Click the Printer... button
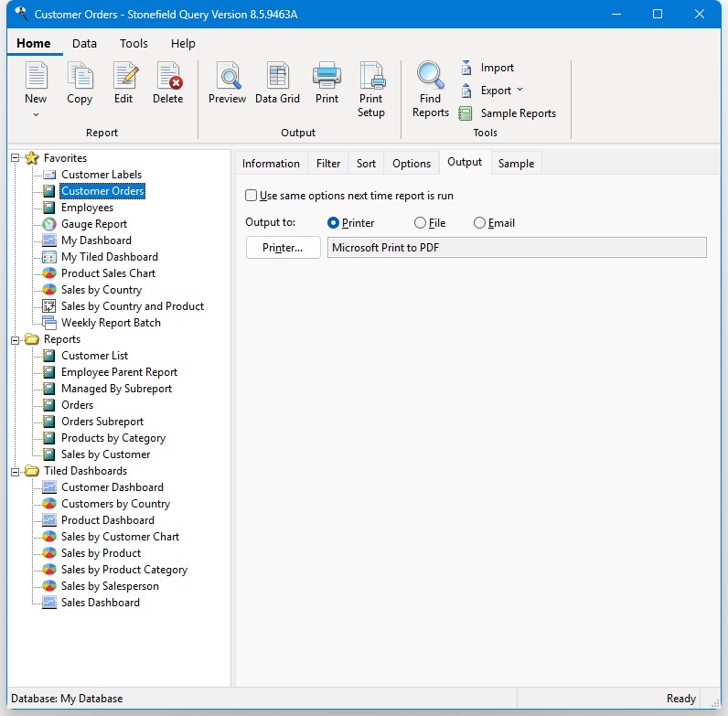The width and height of the screenshot is (728, 716). 283,248
